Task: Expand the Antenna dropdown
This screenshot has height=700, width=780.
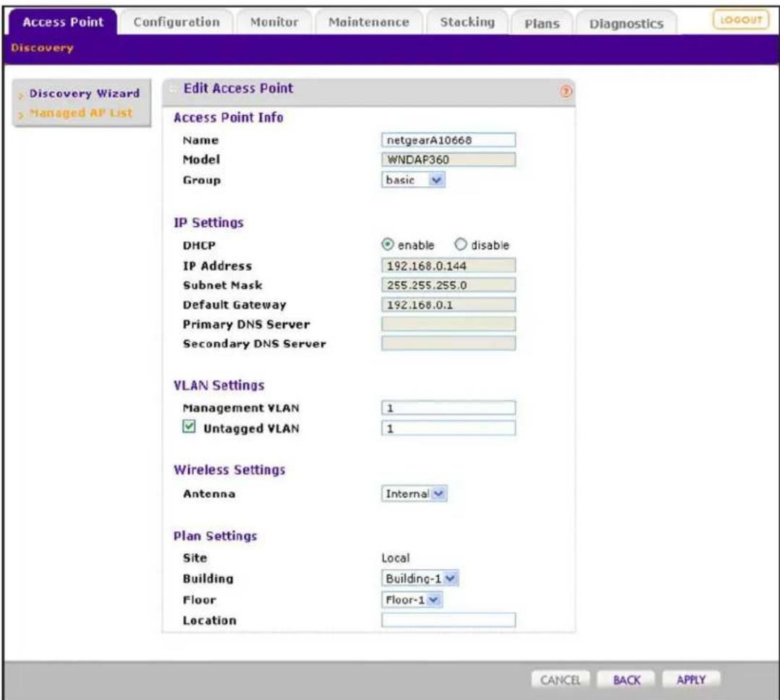Action: click(414, 494)
